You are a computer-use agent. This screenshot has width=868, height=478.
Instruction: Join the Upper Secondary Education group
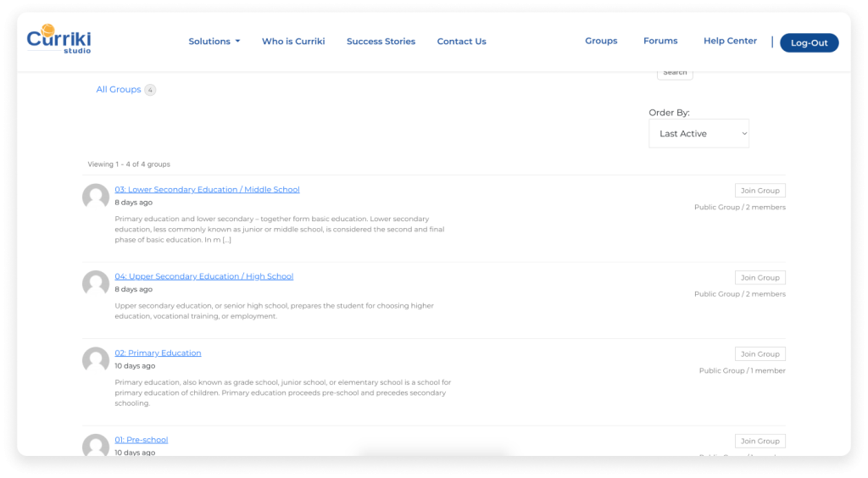760,278
